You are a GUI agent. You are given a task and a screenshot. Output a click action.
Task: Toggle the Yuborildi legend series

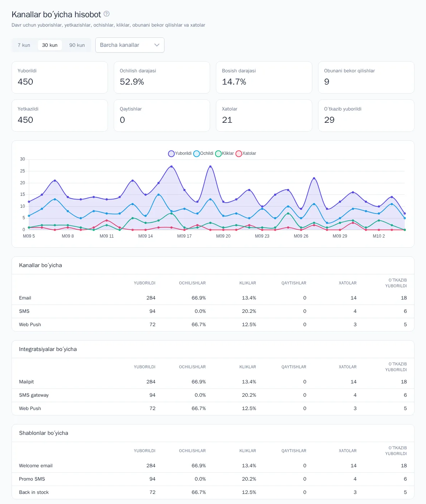(x=180, y=153)
